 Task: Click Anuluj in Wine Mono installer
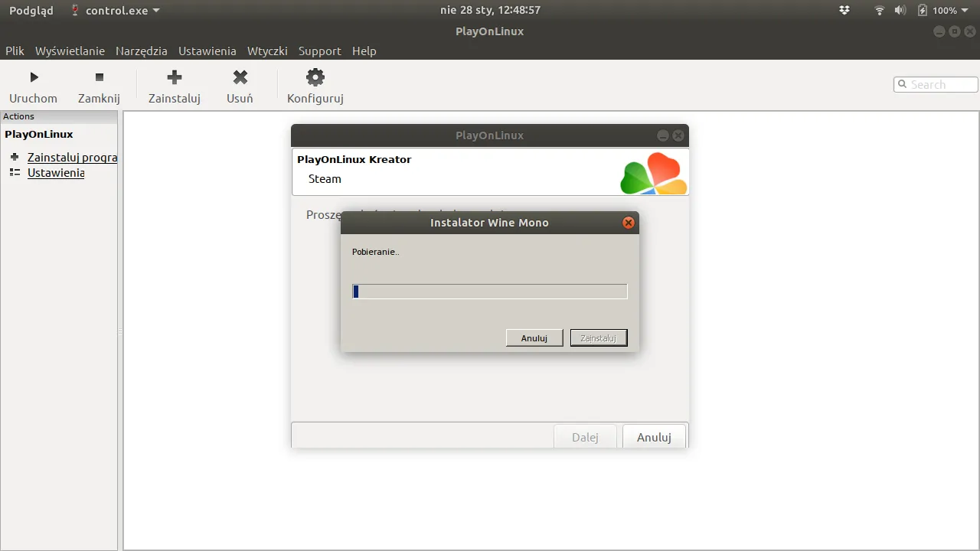(534, 337)
